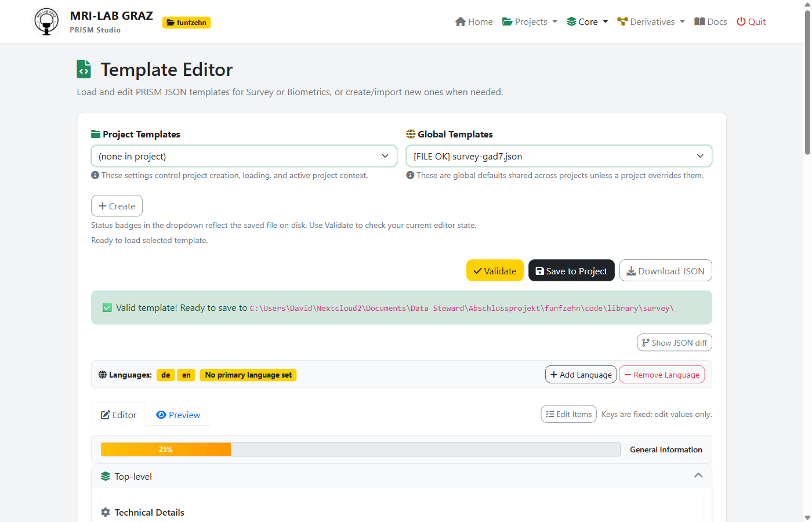The height and width of the screenshot is (522, 812).
Task: Click 'Ready to load selected template.' text
Action: [149, 240]
